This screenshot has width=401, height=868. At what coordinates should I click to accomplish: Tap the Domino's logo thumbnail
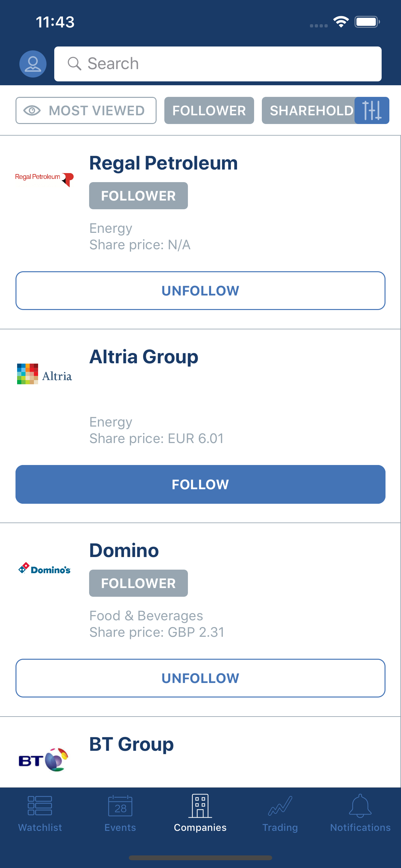click(x=45, y=568)
